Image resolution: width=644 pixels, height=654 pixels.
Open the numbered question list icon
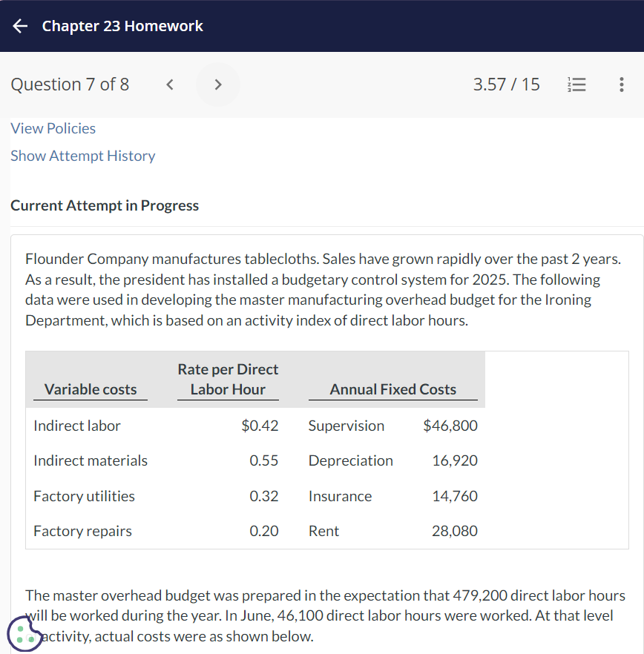(577, 85)
